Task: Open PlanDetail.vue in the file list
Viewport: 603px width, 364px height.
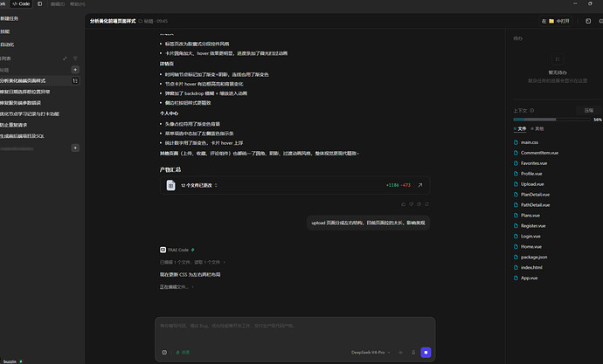Action: [535, 195]
